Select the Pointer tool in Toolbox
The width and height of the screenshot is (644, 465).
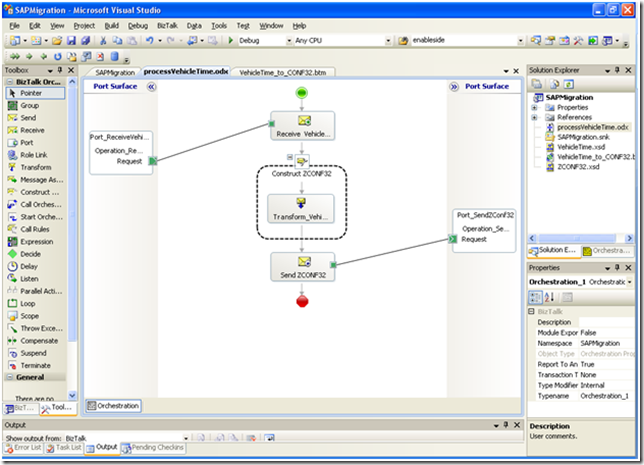[x=36, y=92]
